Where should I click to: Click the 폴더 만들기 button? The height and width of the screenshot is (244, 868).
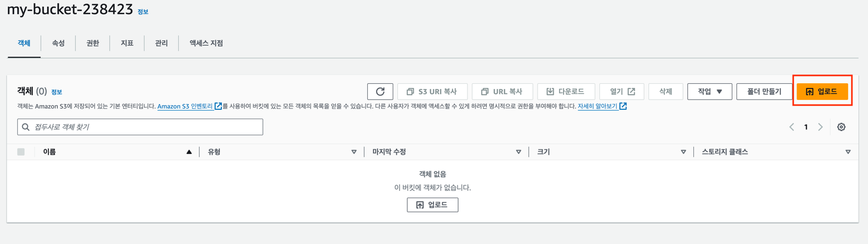tap(764, 92)
